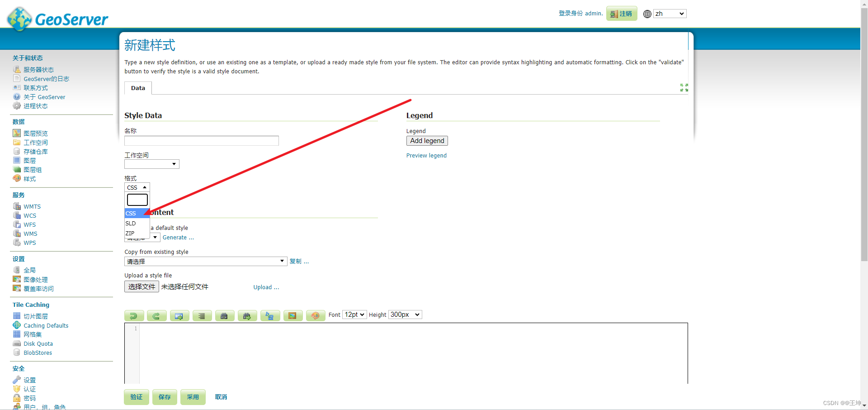Open 样式 in the sidebar
Screen dimensions: 868x410
click(x=29, y=179)
